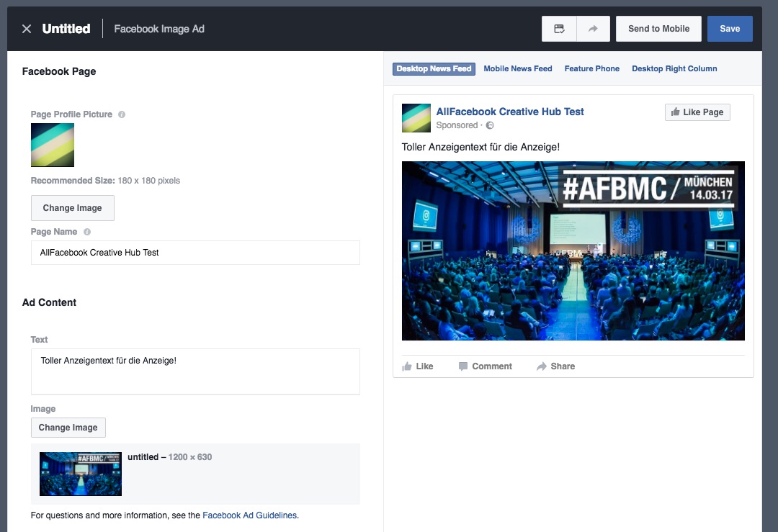Switch to Desktop Right Column preview
This screenshot has width=778, height=532.
tap(674, 69)
